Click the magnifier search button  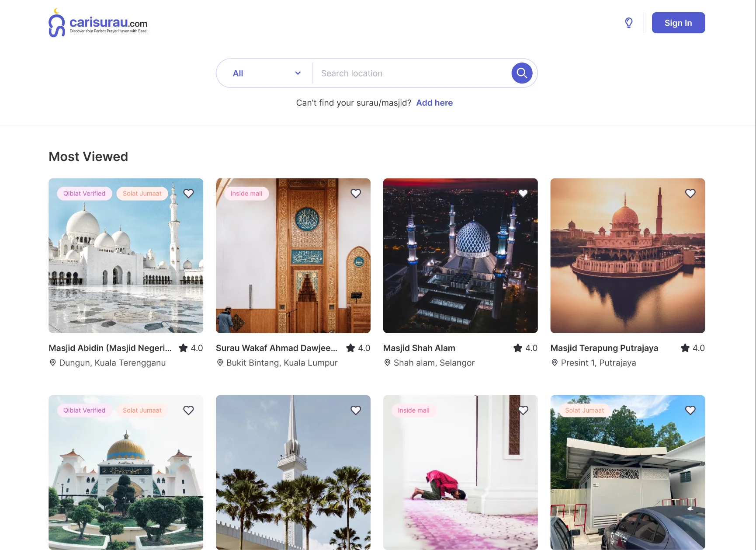pyautogui.click(x=522, y=73)
